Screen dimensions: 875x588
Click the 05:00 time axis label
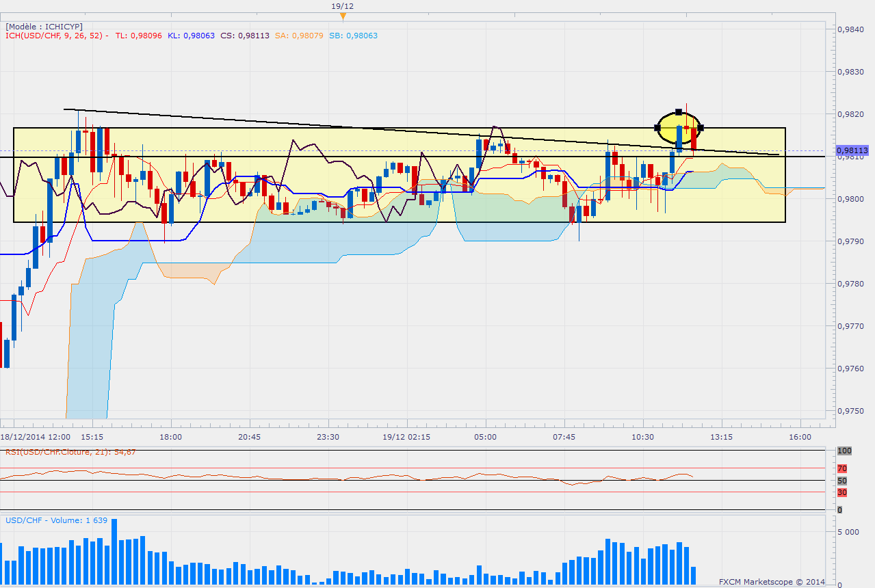coord(485,436)
